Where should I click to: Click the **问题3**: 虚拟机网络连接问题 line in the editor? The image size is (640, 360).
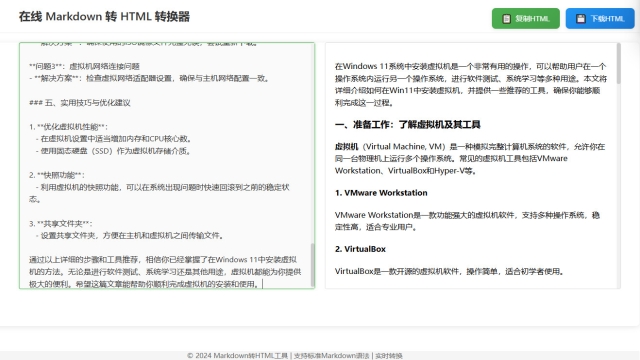click(x=84, y=67)
